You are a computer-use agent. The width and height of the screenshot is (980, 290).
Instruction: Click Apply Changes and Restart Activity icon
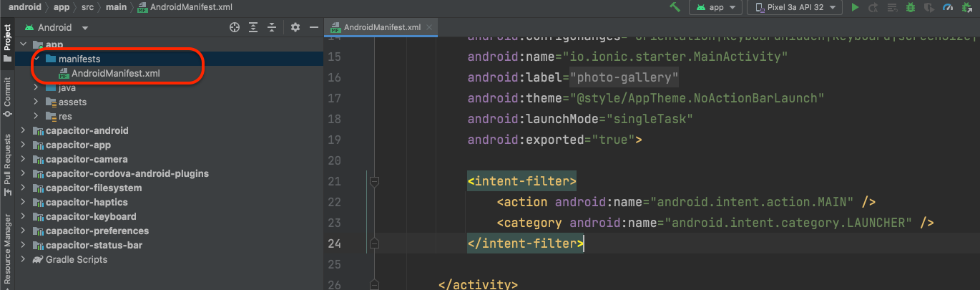pyautogui.click(x=873, y=7)
